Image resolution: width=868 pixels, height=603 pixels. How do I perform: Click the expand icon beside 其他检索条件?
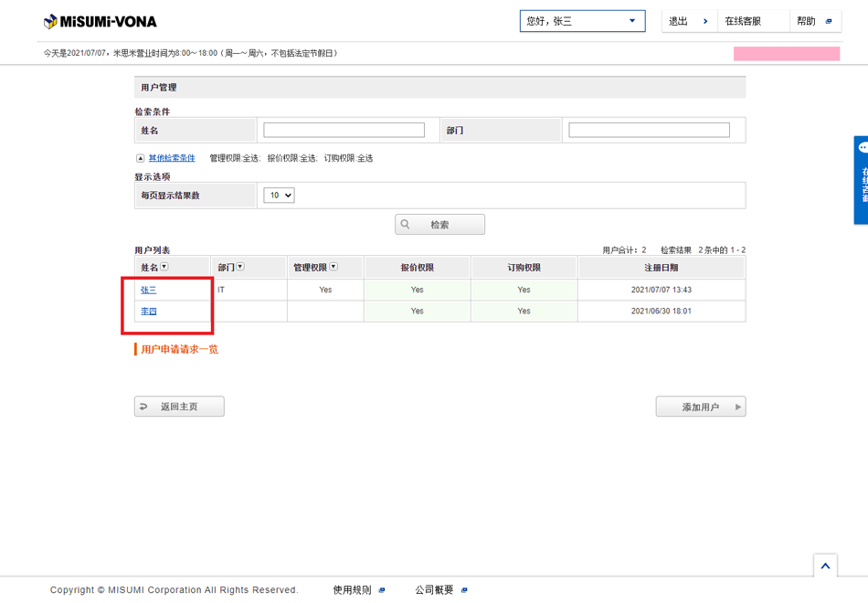pos(140,158)
